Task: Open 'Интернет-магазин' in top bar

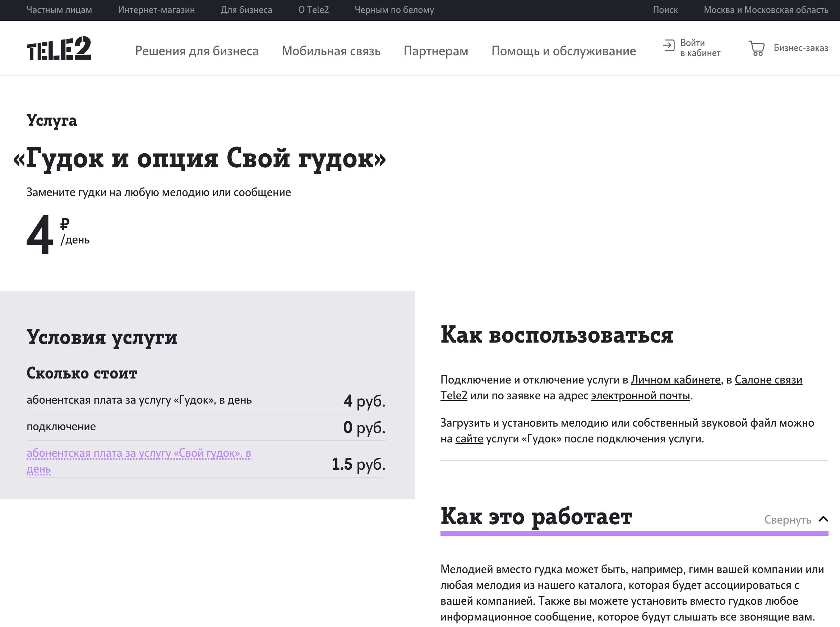Action: (x=156, y=10)
